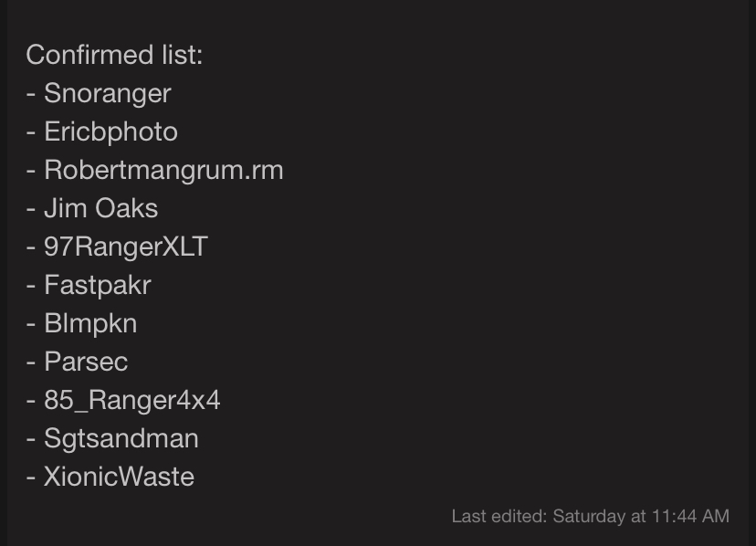756x546 pixels.
Task: Select the 97RangerXLT entry
Action: tap(126, 247)
